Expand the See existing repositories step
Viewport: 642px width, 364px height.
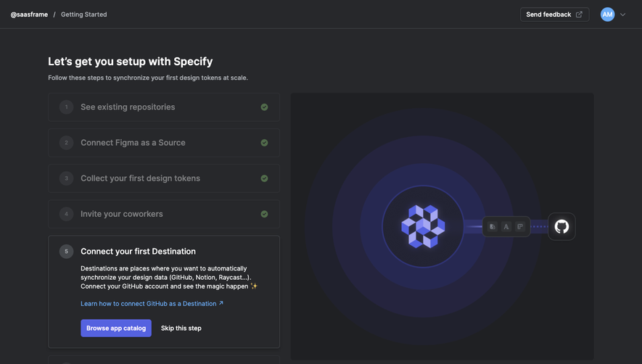pos(164,107)
